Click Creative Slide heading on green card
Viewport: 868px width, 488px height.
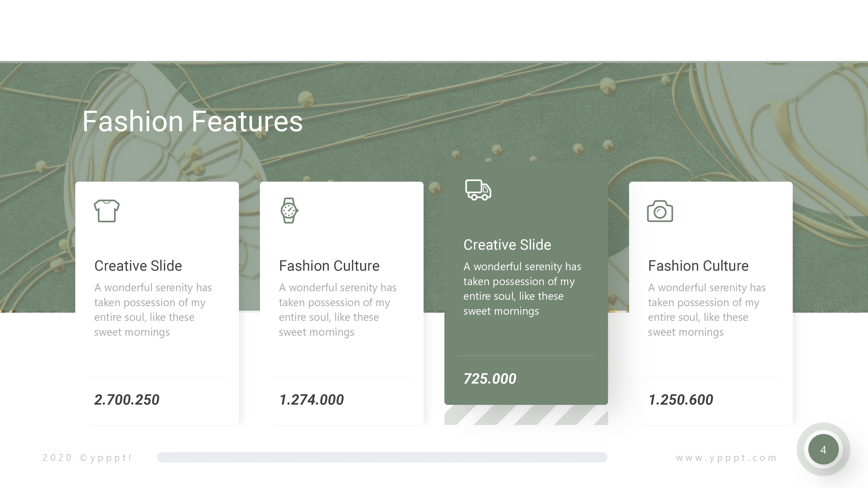pyautogui.click(x=507, y=245)
